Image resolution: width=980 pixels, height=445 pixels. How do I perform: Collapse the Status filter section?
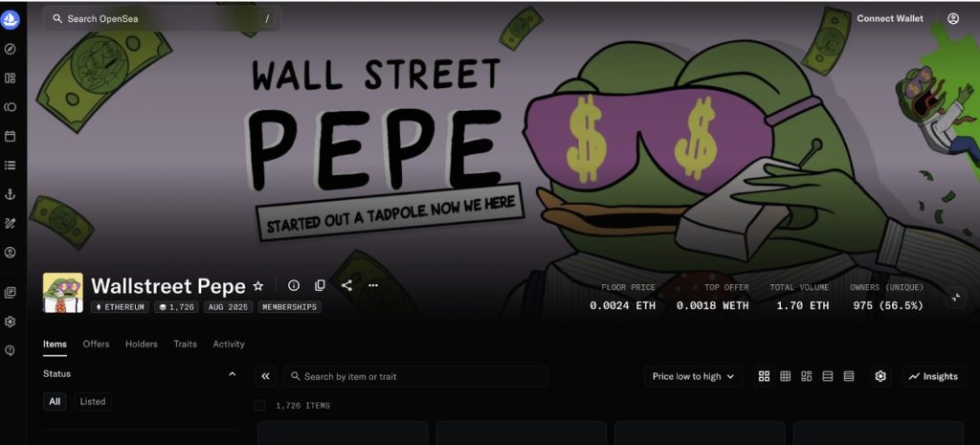[x=233, y=374]
